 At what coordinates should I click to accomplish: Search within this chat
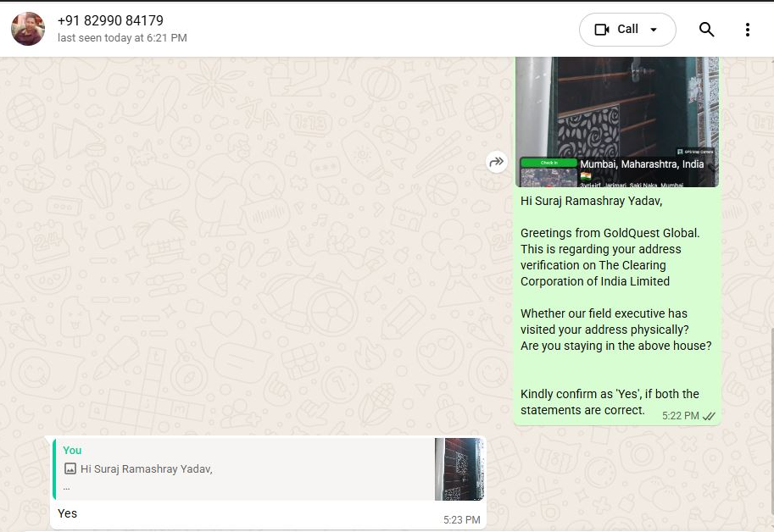706,30
